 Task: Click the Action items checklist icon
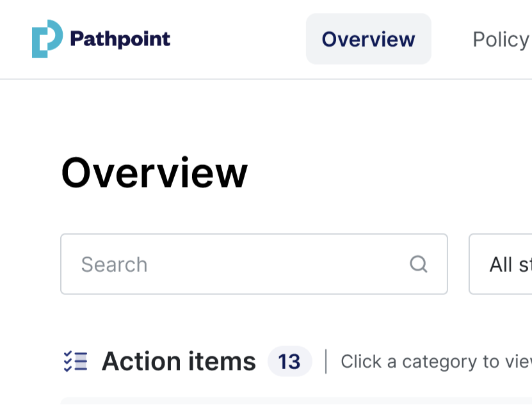(76, 361)
